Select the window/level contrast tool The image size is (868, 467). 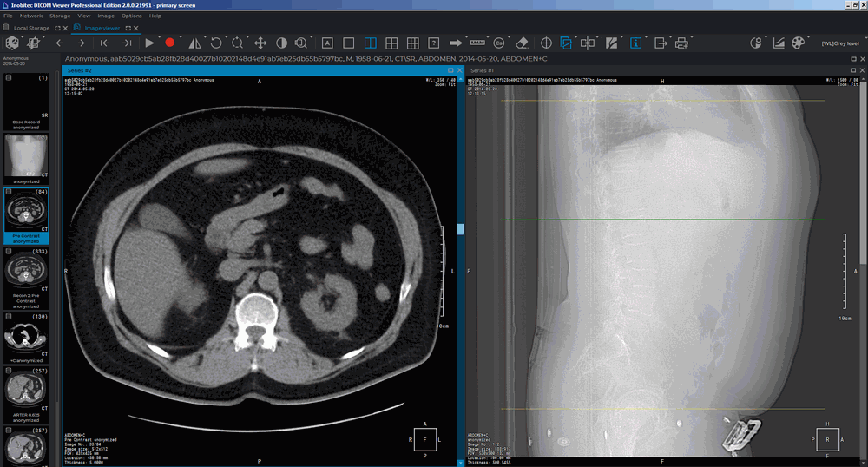coord(282,43)
